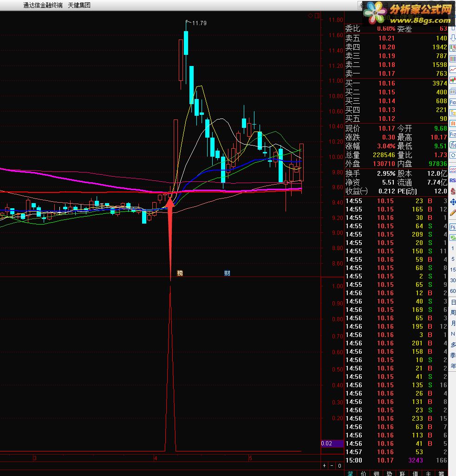456x476 pixels.
Task: Open the 笔 tick tab
Action: tap(351, 473)
